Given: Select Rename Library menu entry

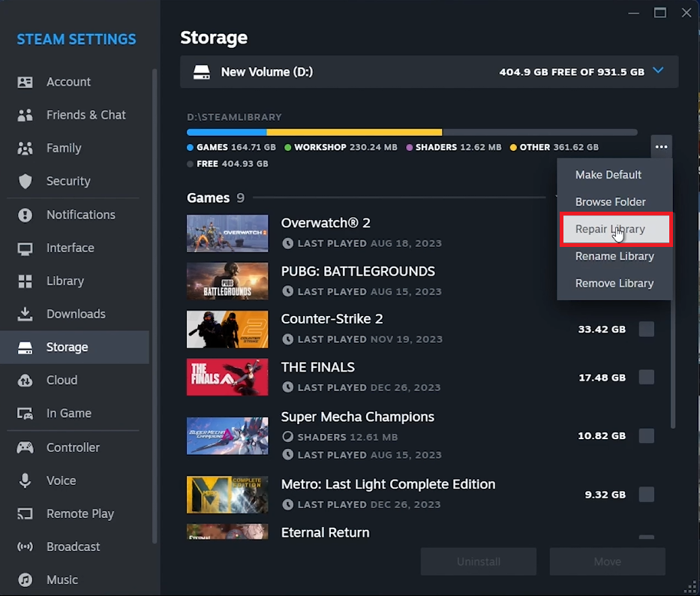Looking at the screenshot, I should [x=614, y=257].
